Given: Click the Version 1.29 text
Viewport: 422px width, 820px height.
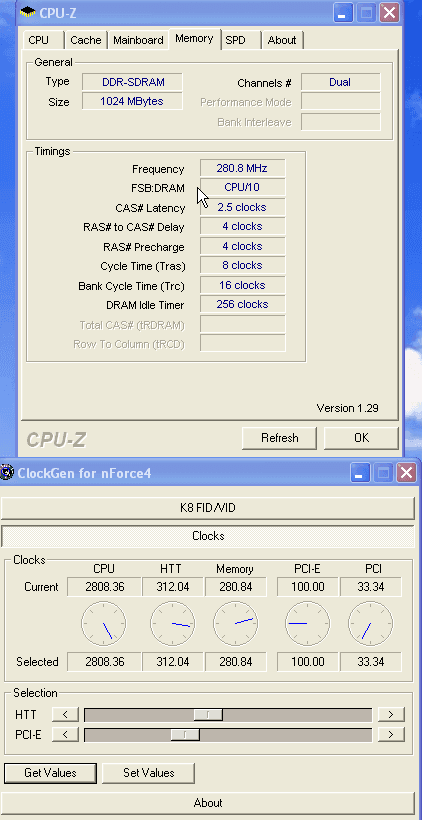Looking at the screenshot, I should click(347, 408).
